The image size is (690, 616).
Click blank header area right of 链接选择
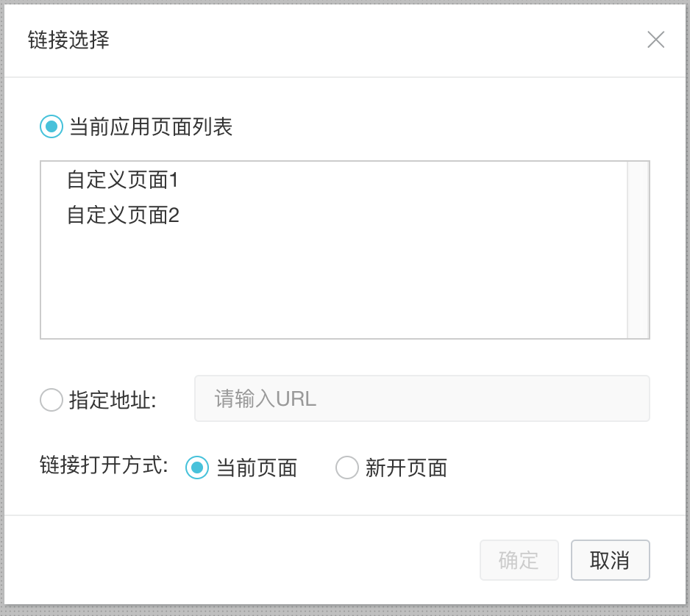tap(368, 40)
